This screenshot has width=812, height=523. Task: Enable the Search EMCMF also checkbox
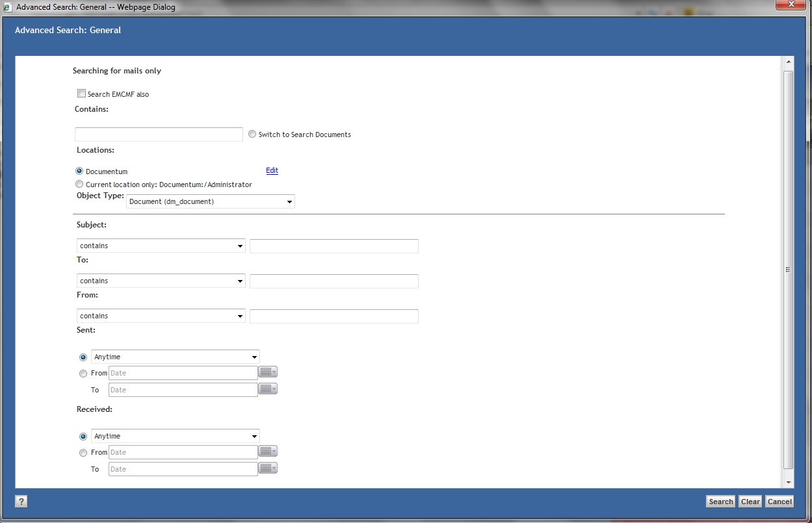(x=81, y=94)
